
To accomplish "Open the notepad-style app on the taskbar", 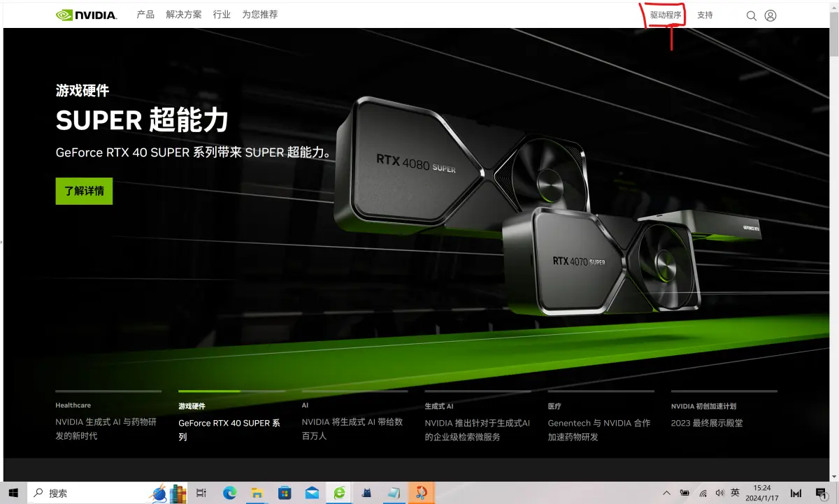I will click(x=394, y=493).
